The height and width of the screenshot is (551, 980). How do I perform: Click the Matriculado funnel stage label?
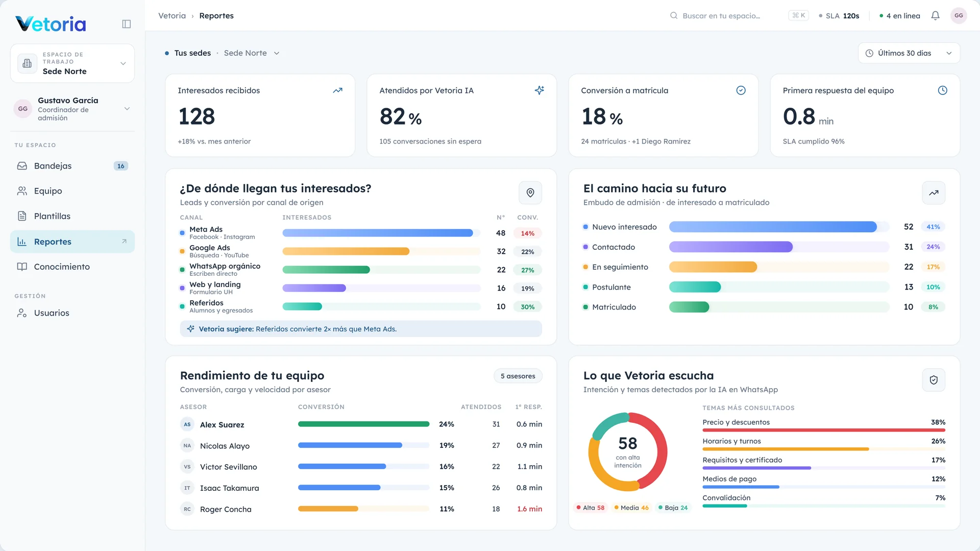point(614,307)
